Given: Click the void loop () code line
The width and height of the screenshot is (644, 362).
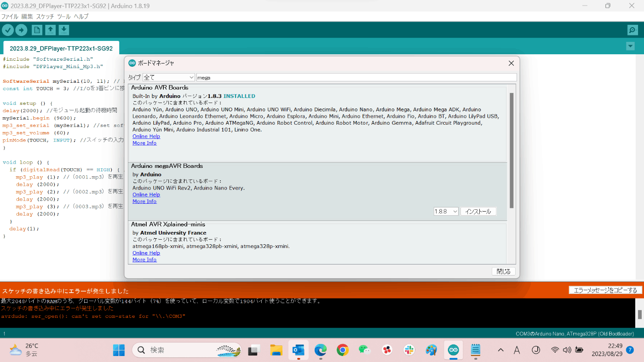Looking at the screenshot, I should (x=26, y=162).
